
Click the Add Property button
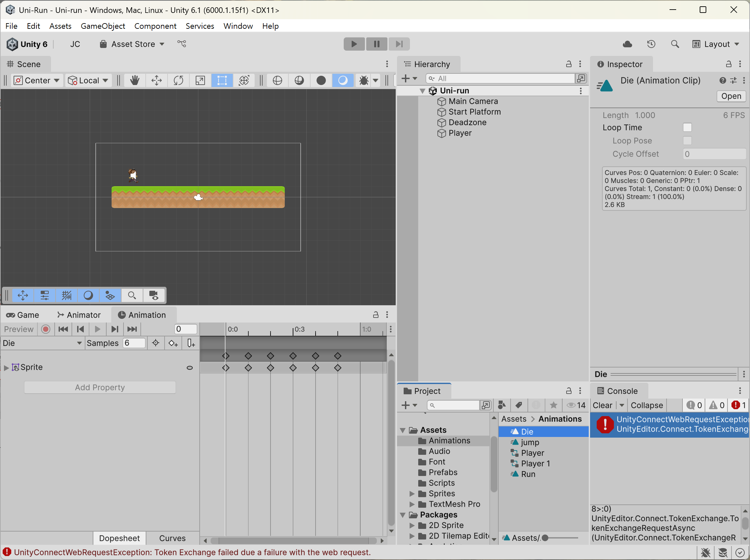[100, 387]
